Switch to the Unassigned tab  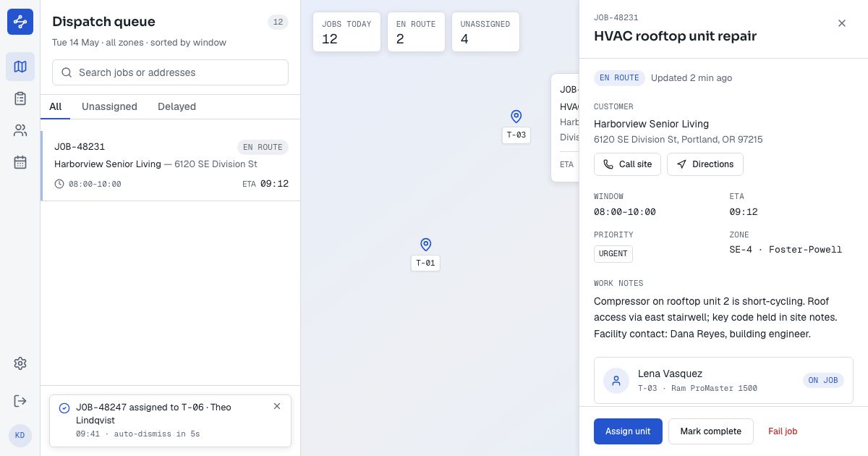tap(109, 106)
